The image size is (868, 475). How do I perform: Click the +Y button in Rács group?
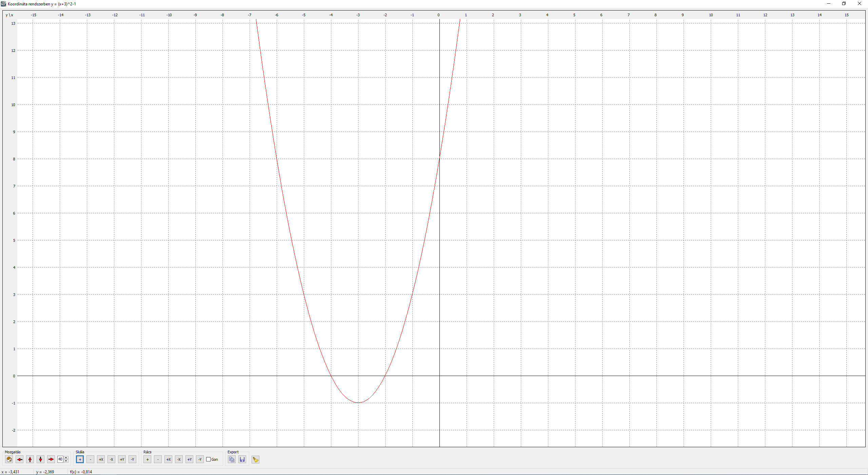[x=189, y=459]
